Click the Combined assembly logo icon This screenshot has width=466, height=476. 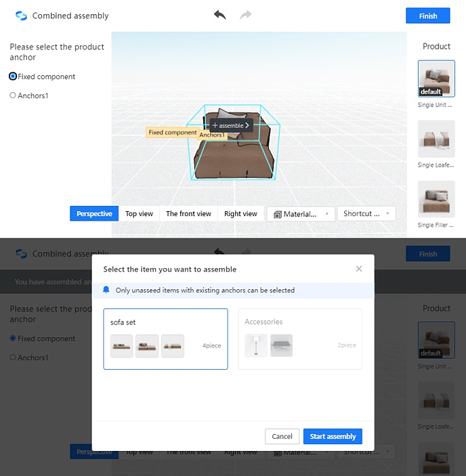pyautogui.click(x=21, y=16)
